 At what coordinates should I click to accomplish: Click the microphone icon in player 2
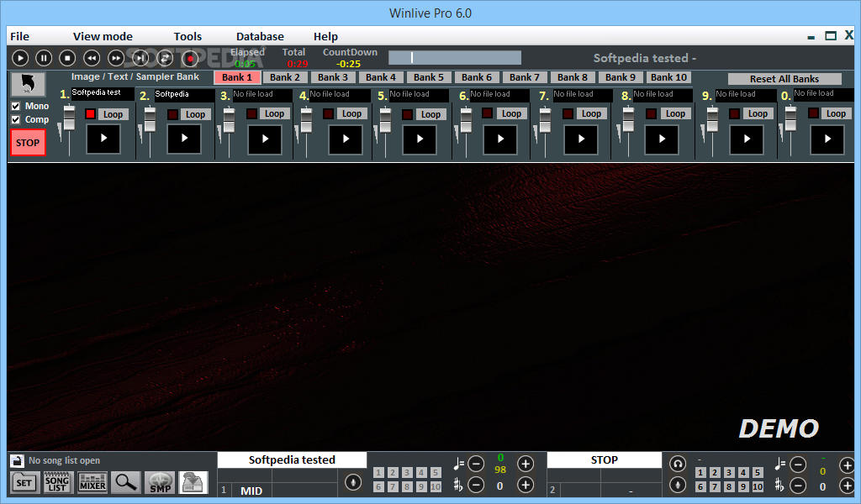[679, 485]
